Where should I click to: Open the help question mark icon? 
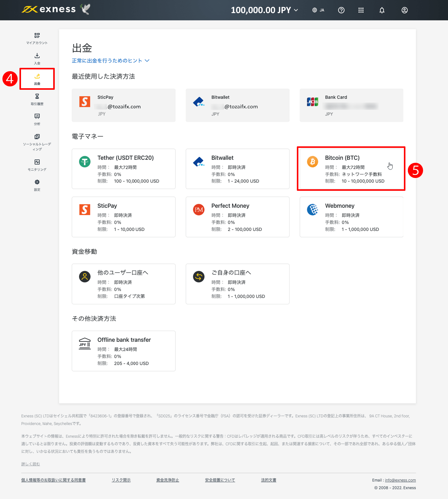point(341,10)
